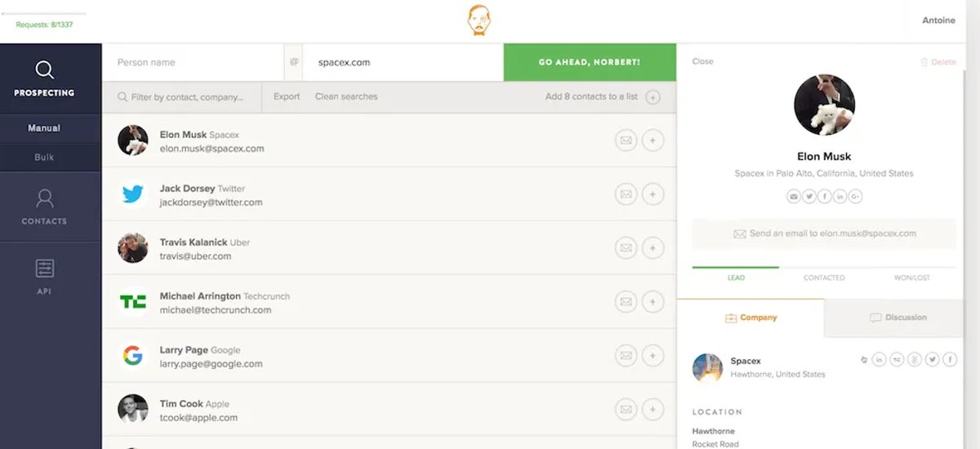Open the Contacts sidebar section
The image size is (980, 449).
pyautogui.click(x=44, y=207)
